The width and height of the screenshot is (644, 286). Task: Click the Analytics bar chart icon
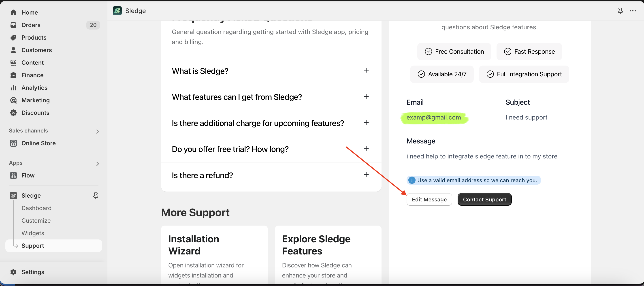[13, 88]
